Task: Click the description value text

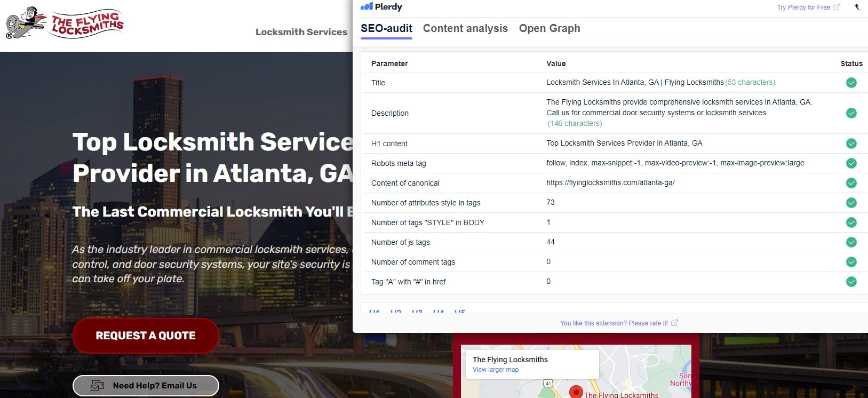Action: [679, 107]
